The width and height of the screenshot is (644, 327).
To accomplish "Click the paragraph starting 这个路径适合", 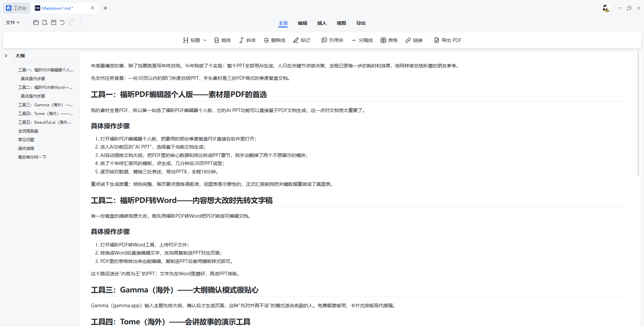I will [x=166, y=274].
